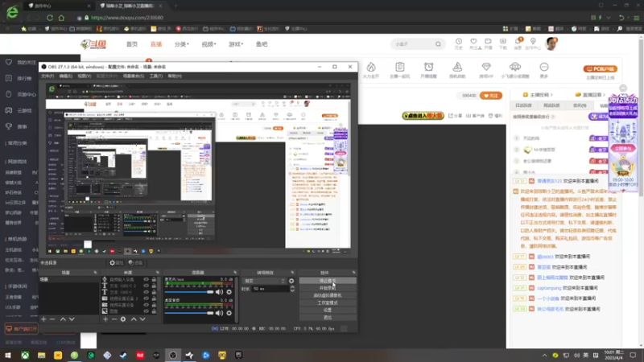Pop out the 转场特效 dock panel
The image size is (644, 362).
click(292, 273)
